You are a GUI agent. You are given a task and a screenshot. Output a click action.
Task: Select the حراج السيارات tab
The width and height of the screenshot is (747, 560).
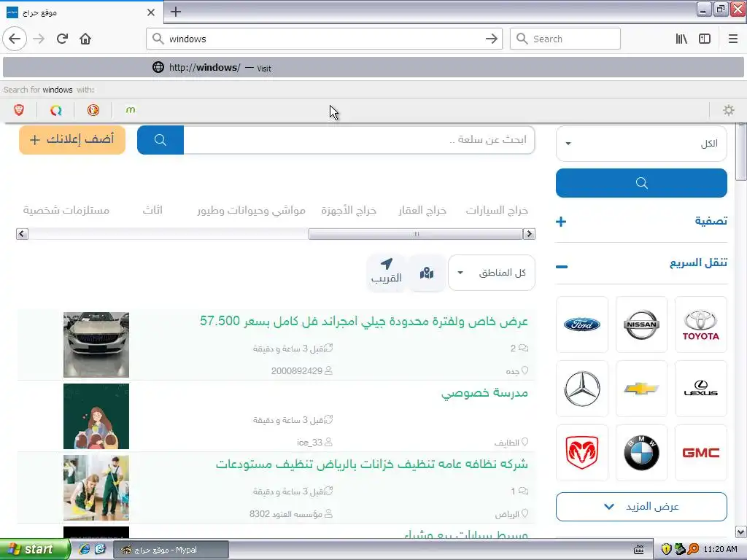(x=496, y=210)
